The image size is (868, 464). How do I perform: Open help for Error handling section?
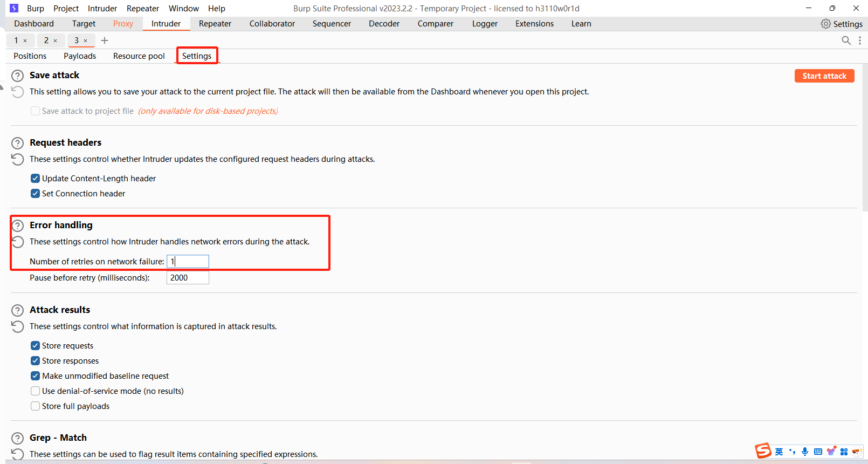(x=18, y=226)
